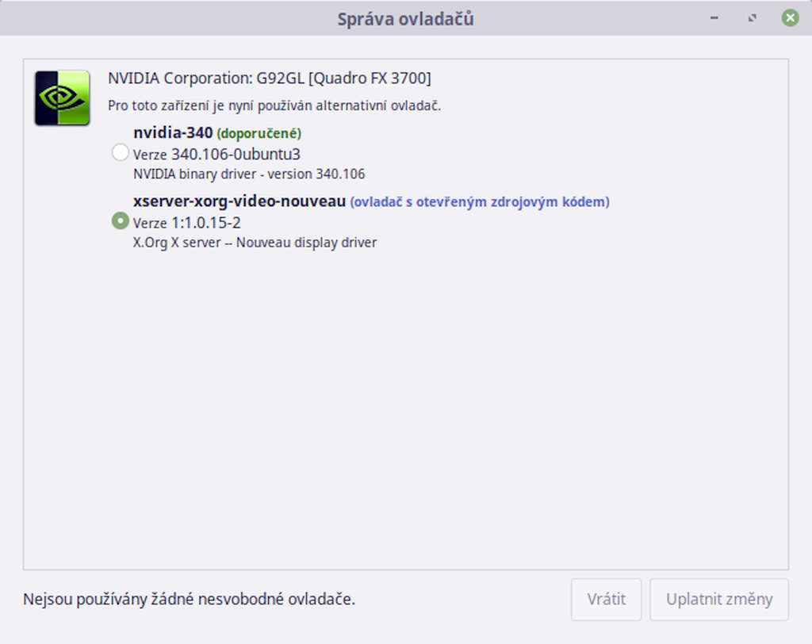Click the Uplatnit změny button
812x644 pixels.
click(x=719, y=600)
